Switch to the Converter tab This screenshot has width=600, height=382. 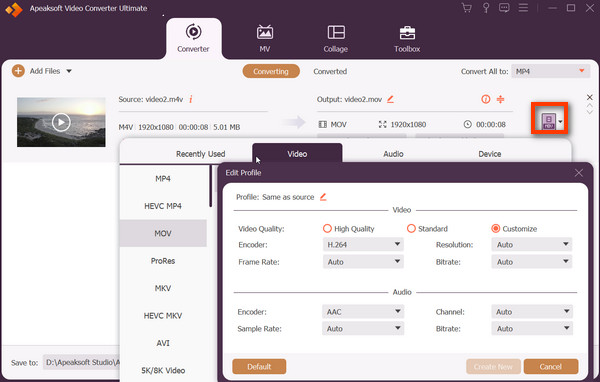click(x=193, y=38)
